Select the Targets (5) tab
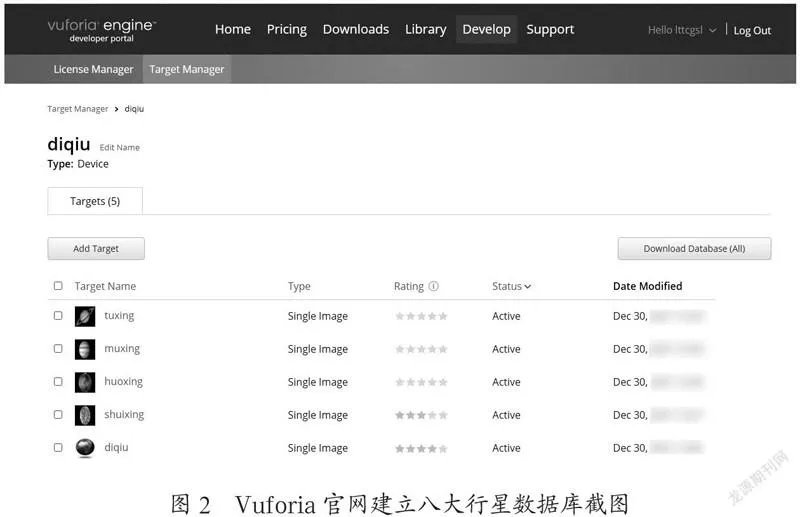800x517 pixels. (95, 201)
